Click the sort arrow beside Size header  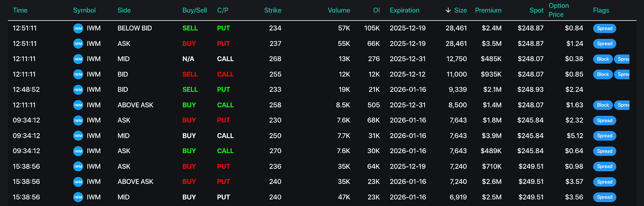pos(448,10)
